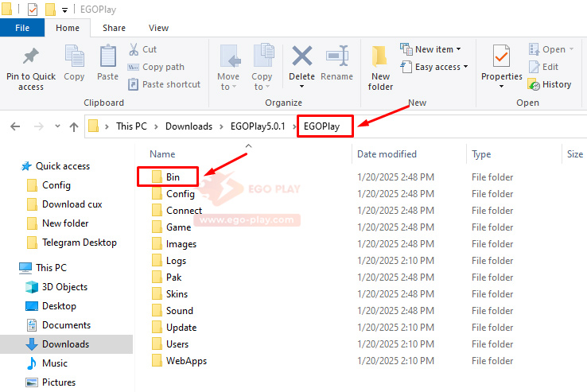This screenshot has height=392, width=587.
Task: Select the Connect folder
Action: (x=177, y=211)
